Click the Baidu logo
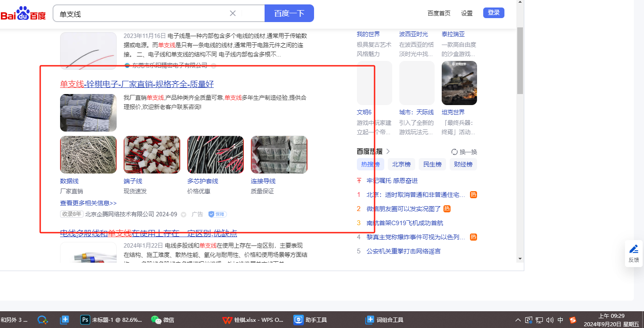Viewport: 644px width, 328px height. coord(23,14)
